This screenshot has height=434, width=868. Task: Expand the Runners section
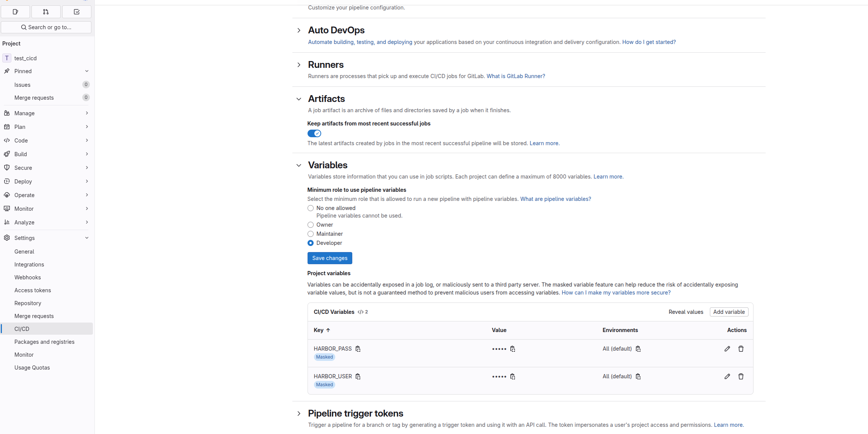pyautogui.click(x=299, y=65)
